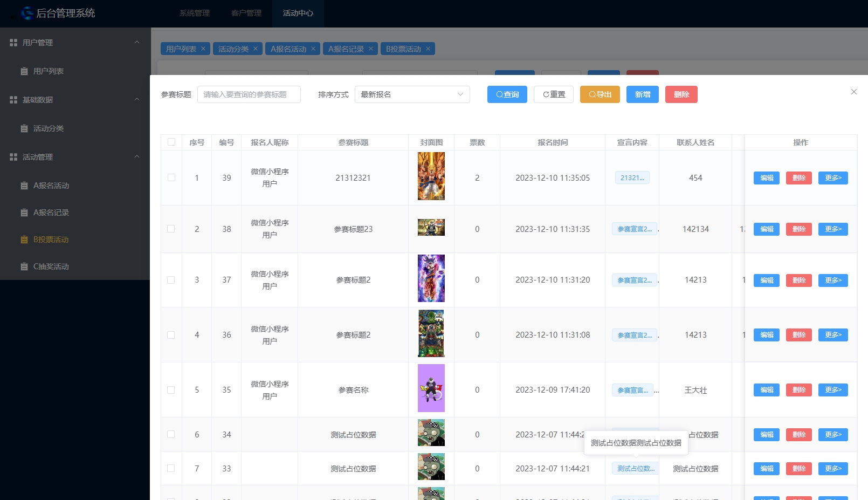Viewport: 868px width, 500px height.
Task: Open the 客户管理 top menu
Action: click(246, 13)
